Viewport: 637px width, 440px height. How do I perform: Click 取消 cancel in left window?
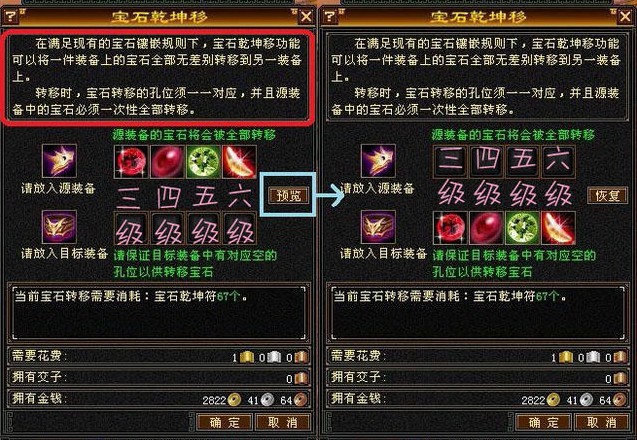point(283,422)
